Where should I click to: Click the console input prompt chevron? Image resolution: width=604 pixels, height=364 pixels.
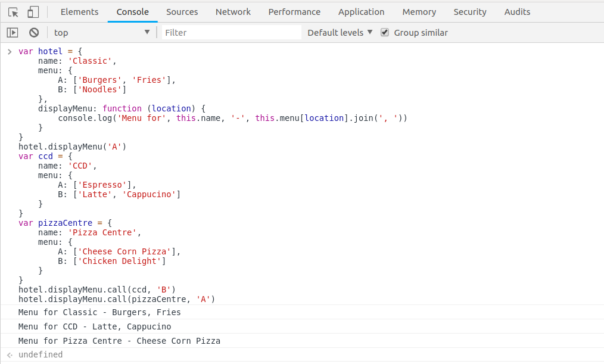[x=9, y=52]
